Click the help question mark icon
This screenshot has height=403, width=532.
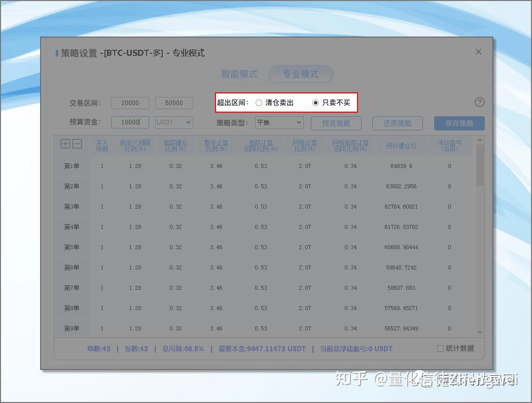(x=479, y=102)
